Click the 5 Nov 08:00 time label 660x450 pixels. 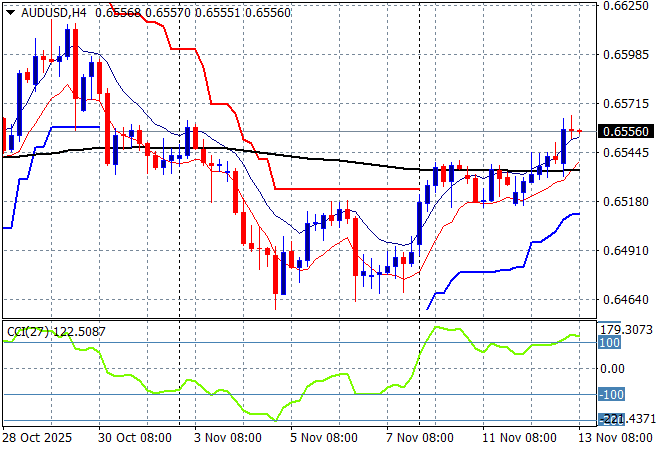324,438
